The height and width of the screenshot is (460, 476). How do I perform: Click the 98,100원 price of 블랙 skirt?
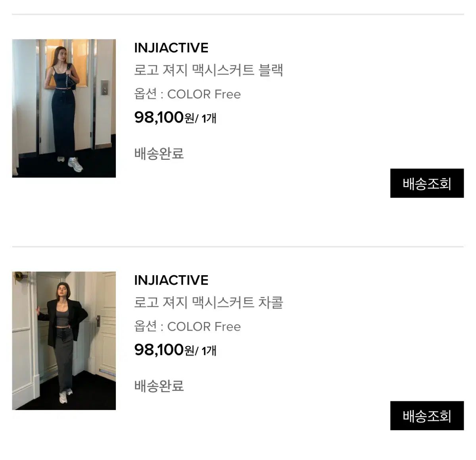pos(163,117)
